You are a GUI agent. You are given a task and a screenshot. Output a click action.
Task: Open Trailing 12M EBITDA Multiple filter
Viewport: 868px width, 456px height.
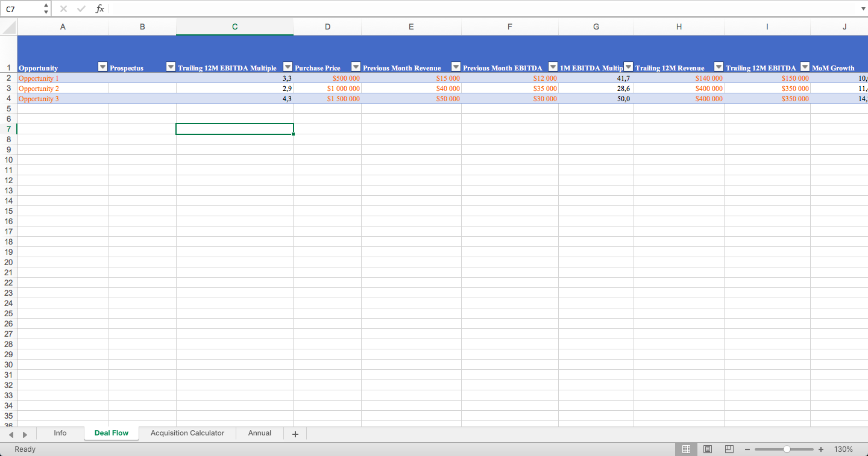288,67
